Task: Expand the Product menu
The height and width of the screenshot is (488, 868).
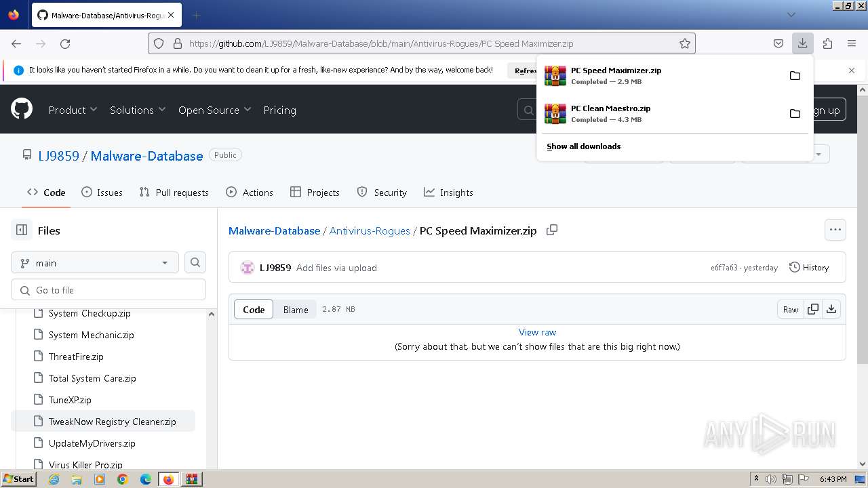Action: coord(73,110)
